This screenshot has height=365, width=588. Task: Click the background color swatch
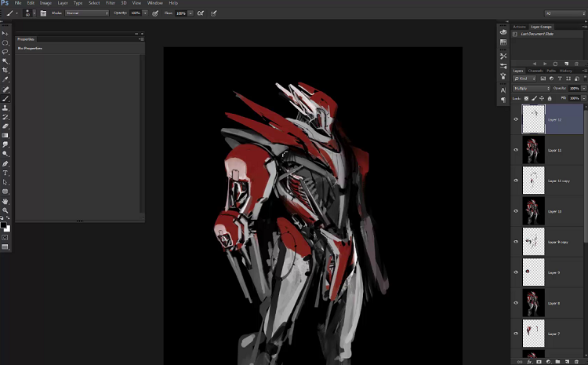click(x=8, y=228)
